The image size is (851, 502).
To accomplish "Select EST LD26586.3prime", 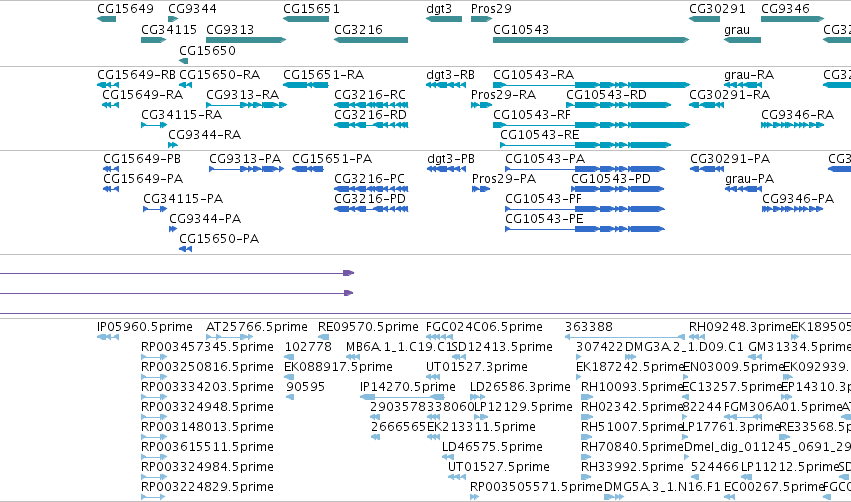I will coord(478,397).
